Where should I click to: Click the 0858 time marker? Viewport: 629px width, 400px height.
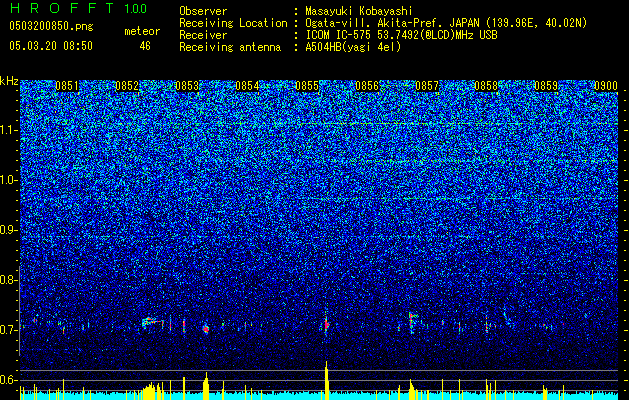pyautogui.click(x=486, y=86)
